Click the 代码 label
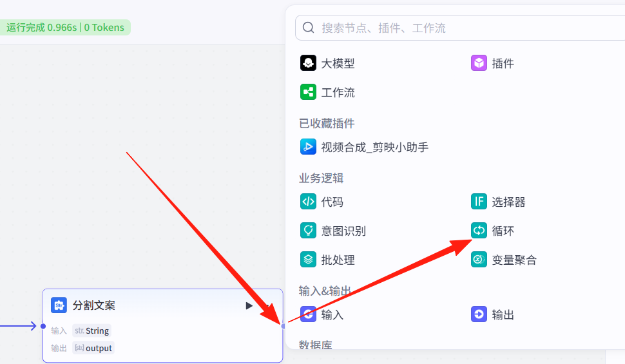 coord(332,202)
